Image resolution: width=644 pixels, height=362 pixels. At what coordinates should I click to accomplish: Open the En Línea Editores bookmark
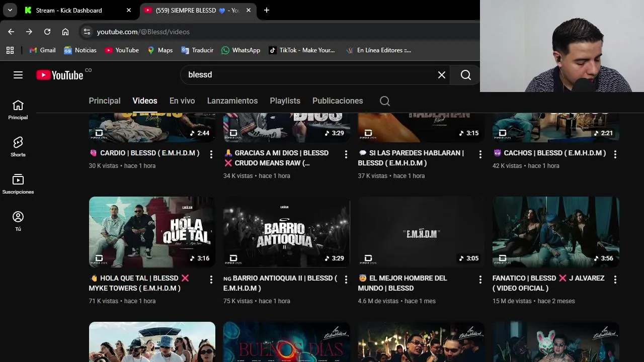(x=379, y=50)
